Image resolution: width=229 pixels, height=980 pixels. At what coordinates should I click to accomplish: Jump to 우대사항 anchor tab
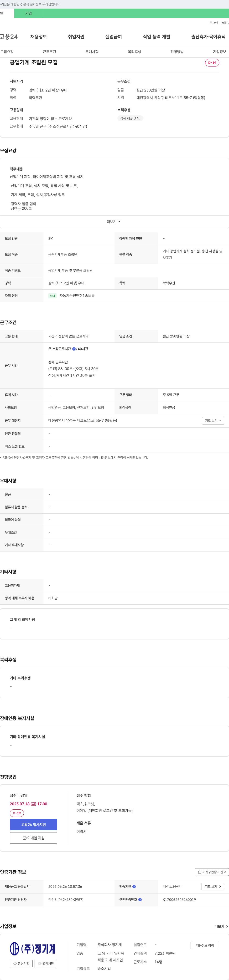[x=92, y=52]
